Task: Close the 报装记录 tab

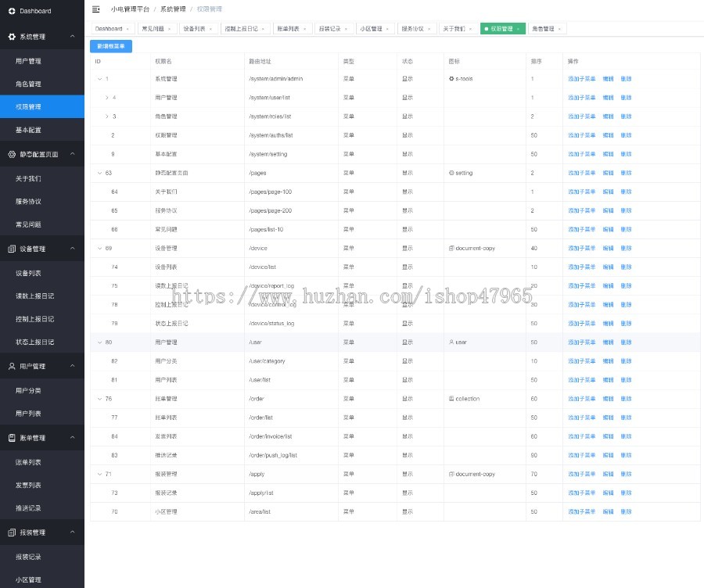Action: tap(347, 29)
